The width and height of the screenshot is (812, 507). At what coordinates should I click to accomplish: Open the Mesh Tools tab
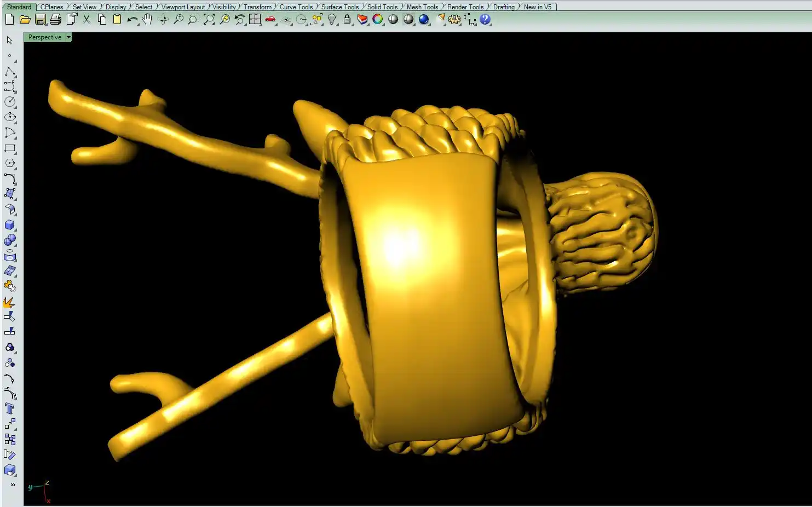coord(422,7)
